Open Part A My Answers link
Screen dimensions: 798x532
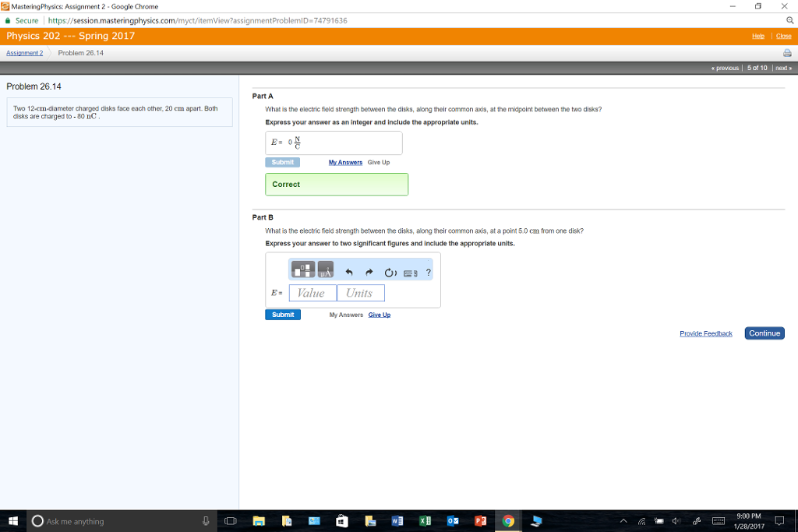345,163
